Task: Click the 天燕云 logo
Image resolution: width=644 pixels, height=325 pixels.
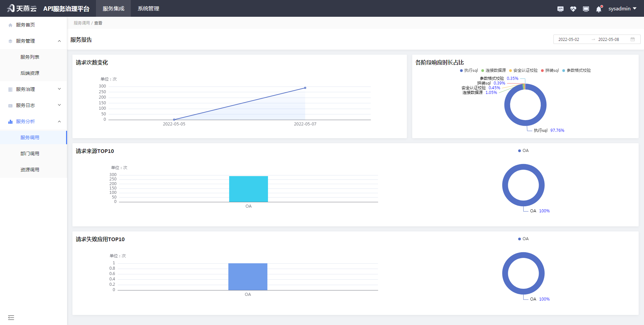Action: coord(22,8)
